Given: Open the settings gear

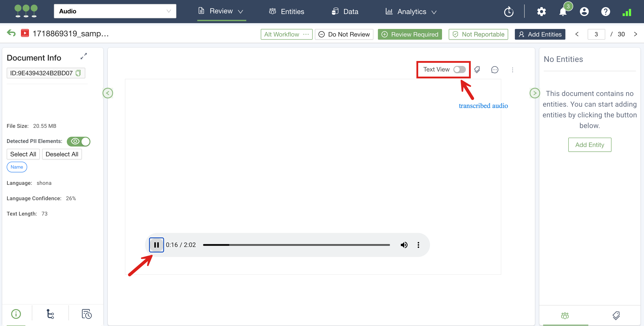Looking at the screenshot, I should point(541,12).
